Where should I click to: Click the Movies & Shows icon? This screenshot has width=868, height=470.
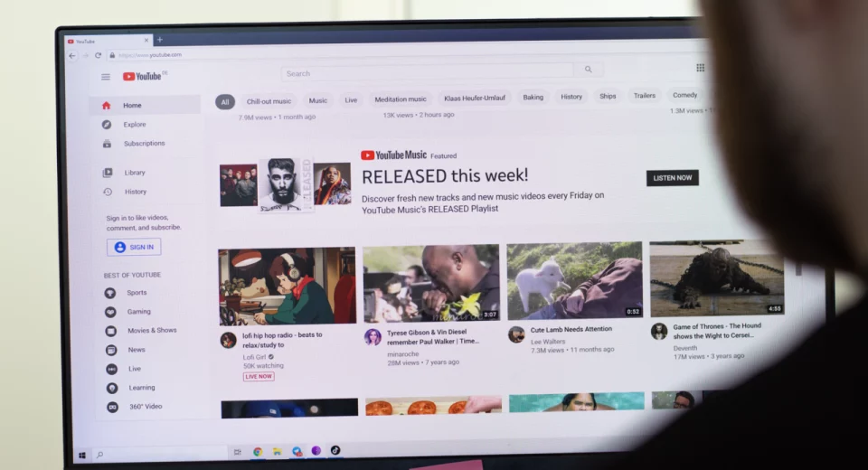pyautogui.click(x=110, y=331)
